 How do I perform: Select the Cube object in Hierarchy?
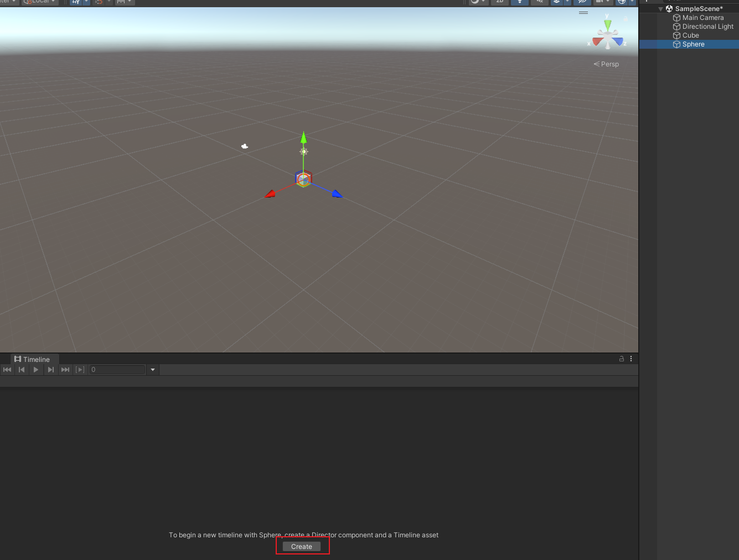(690, 35)
